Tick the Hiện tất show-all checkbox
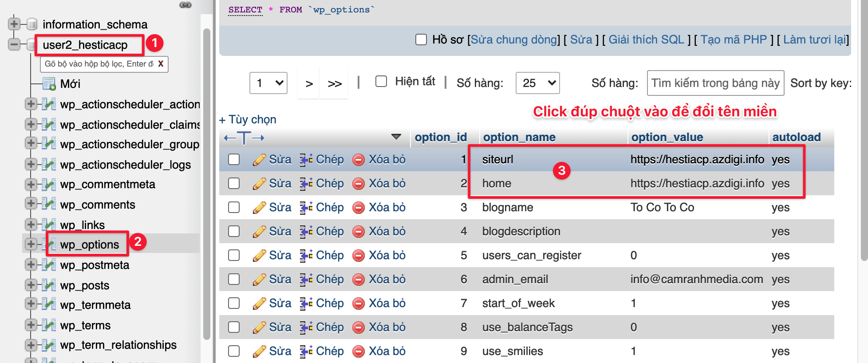The image size is (868, 363). pyautogui.click(x=381, y=81)
